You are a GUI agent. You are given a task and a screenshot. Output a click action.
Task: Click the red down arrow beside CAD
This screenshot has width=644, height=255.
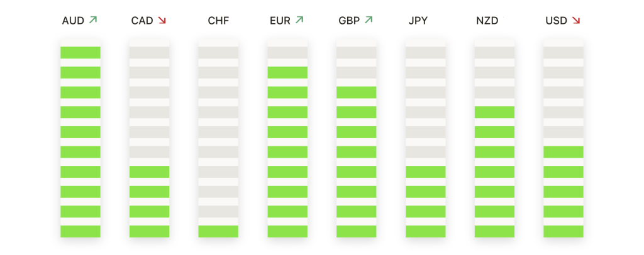pos(162,20)
